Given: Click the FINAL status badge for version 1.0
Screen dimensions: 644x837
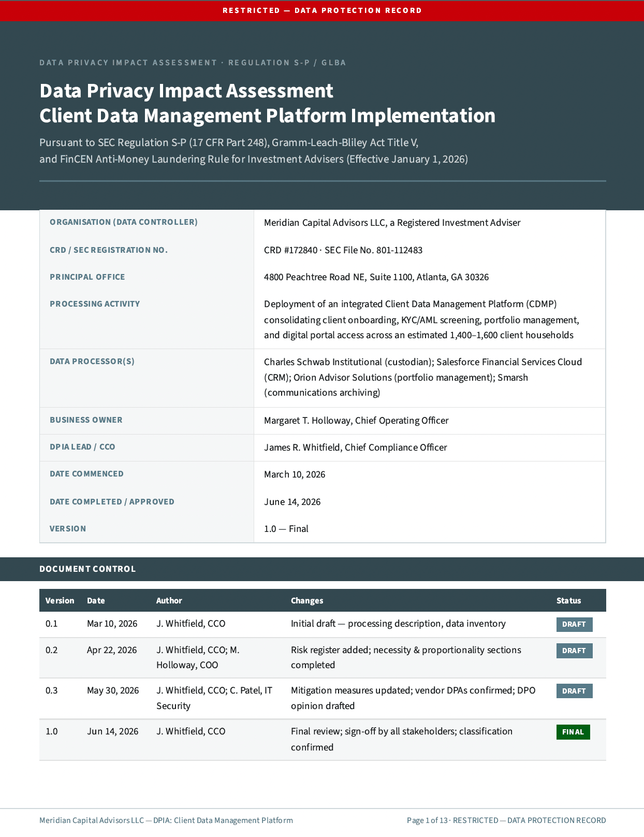Looking at the screenshot, I should pyautogui.click(x=573, y=732).
